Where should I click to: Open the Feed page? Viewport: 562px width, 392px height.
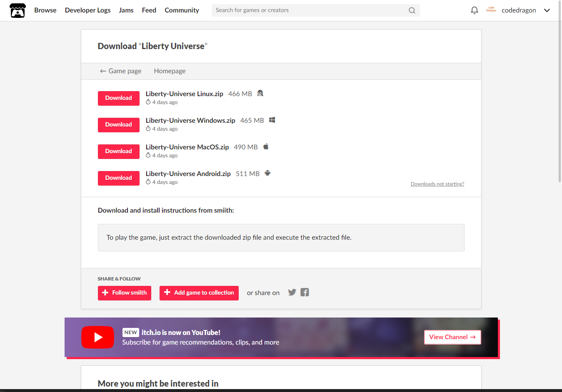tap(149, 10)
